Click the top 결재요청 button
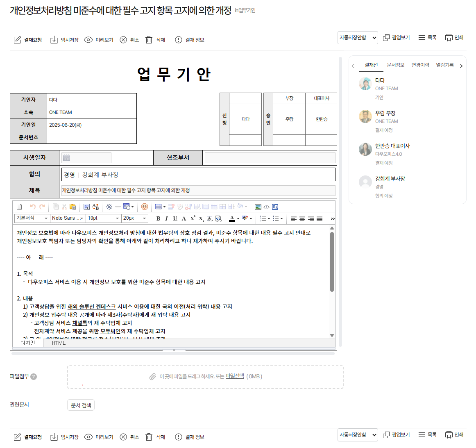 (28, 40)
